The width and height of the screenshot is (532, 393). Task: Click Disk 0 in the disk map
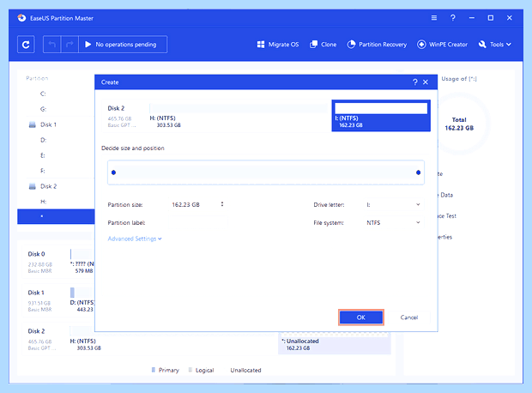[x=36, y=254]
